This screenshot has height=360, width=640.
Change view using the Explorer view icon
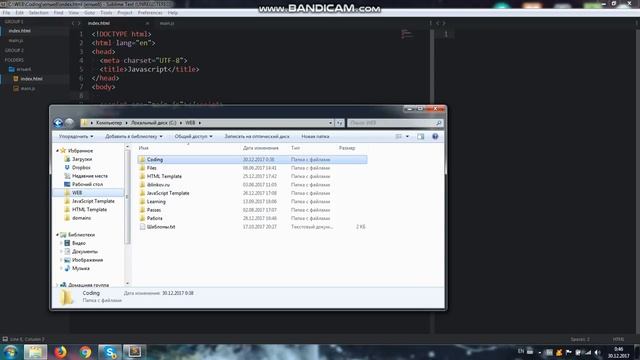pyautogui.click(x=398, y=136)
